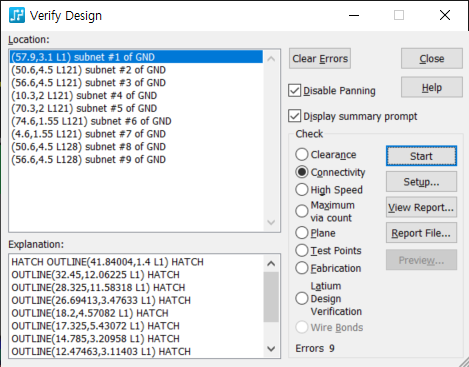Screen dimensions: 469x367
Task: Select subnet #9 of GND entry
Action: (88, 160)
